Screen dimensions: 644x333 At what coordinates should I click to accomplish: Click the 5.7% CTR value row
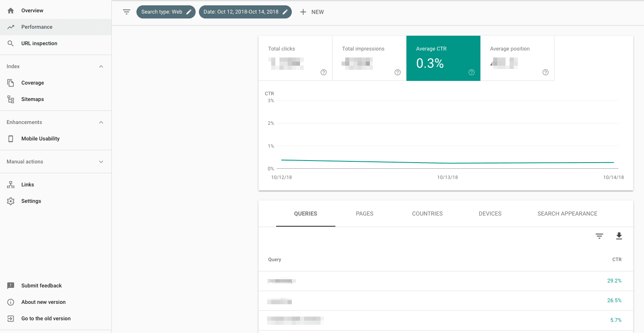click(x=446, y=320)
